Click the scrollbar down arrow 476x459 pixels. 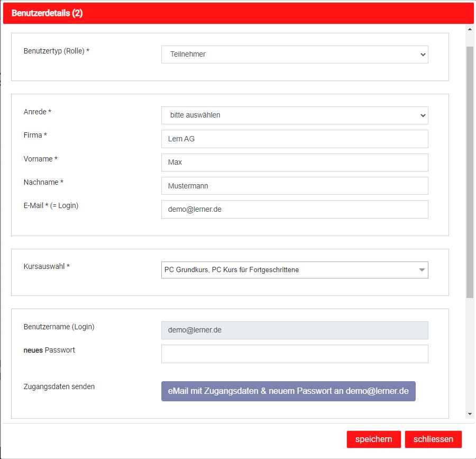click(470, 414)
